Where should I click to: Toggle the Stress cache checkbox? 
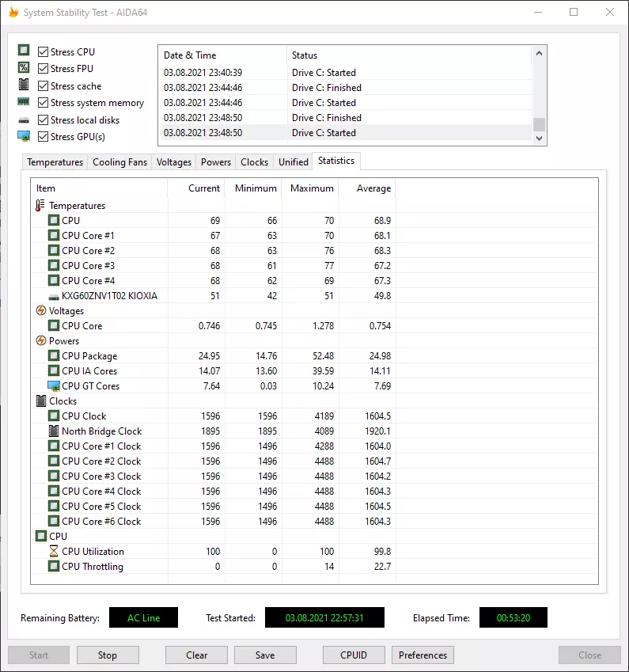tap(43, 85)
